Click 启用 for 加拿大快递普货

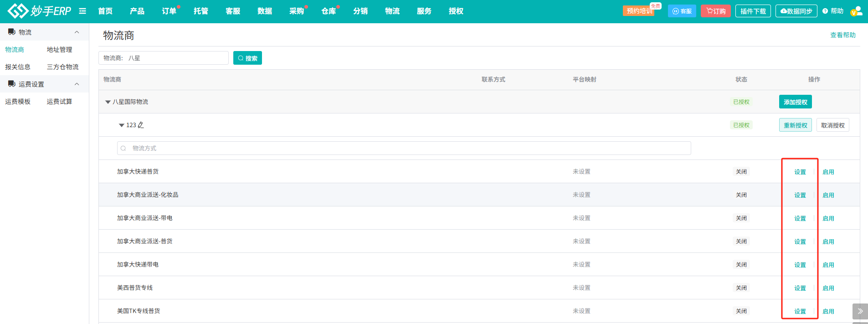click(x=828, y=172)
